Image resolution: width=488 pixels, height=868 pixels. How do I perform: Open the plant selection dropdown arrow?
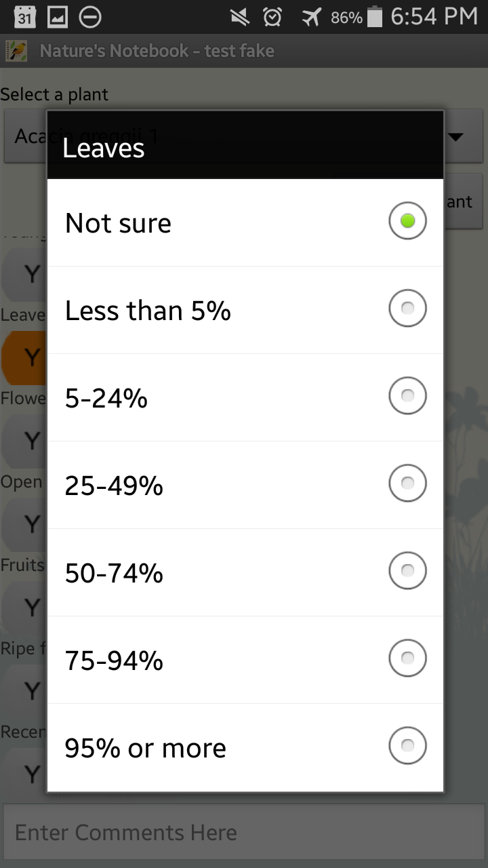pyautogui.click(x=456, y=137)
